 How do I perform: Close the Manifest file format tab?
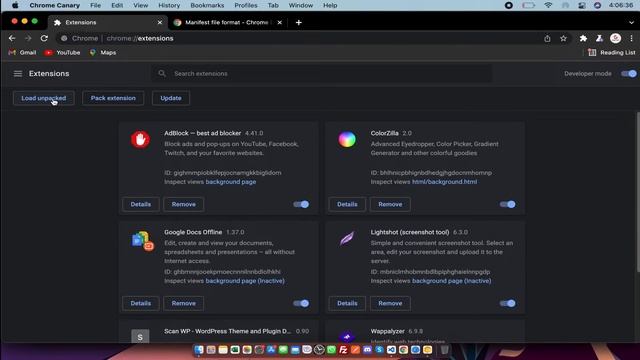280,22
